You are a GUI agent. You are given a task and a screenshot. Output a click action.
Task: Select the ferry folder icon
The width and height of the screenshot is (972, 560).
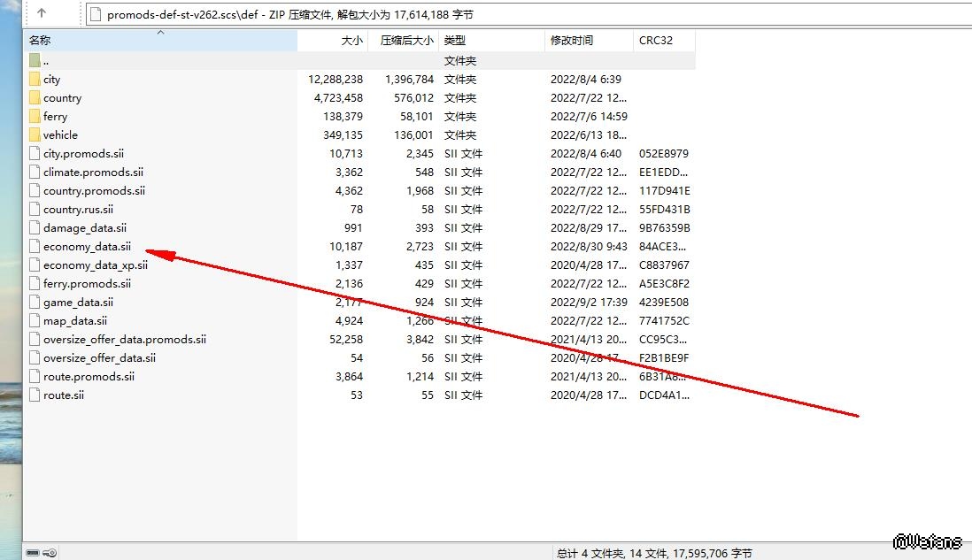[35, 117]
